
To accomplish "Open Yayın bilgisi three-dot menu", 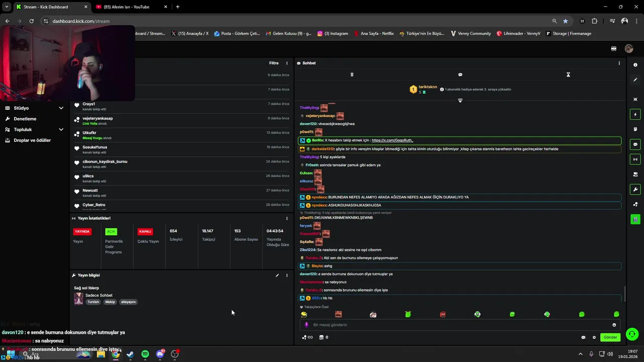I will click(x=287, y=276).
